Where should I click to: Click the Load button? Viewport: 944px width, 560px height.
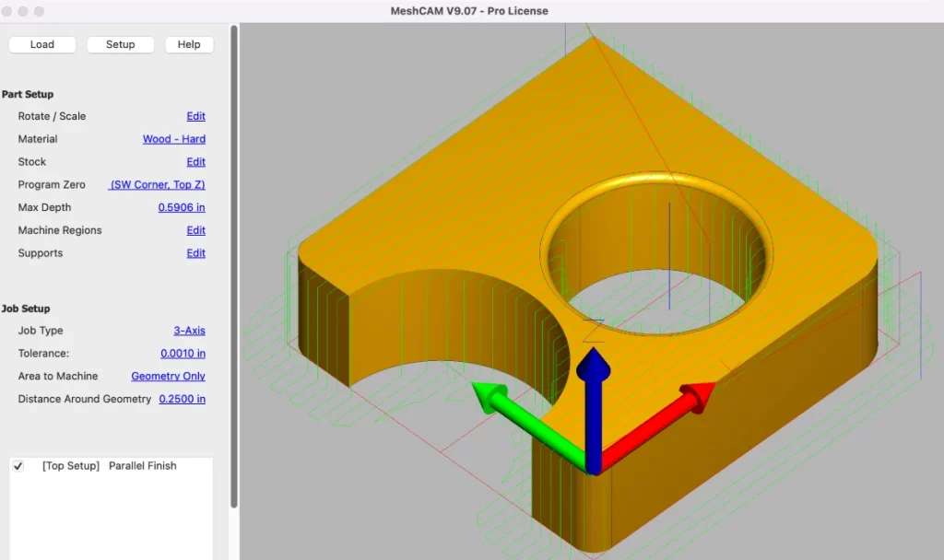coord(41,44)
